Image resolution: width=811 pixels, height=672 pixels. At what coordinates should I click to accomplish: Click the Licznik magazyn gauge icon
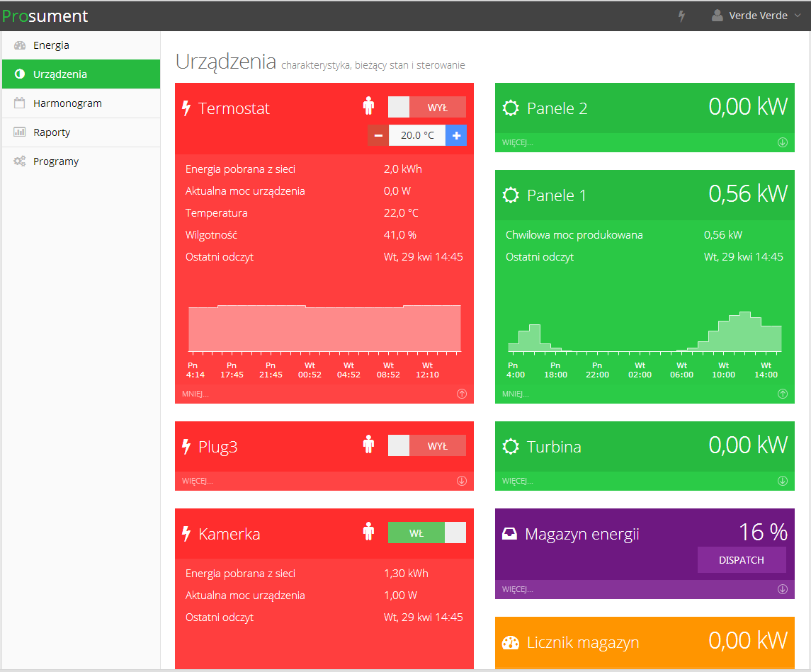[511, 642]
